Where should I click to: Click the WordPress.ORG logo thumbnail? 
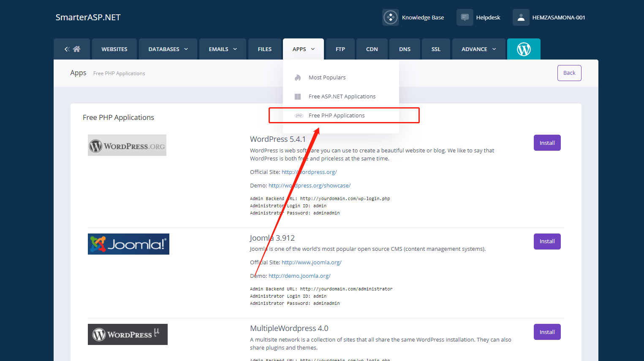tap(127, 145)
